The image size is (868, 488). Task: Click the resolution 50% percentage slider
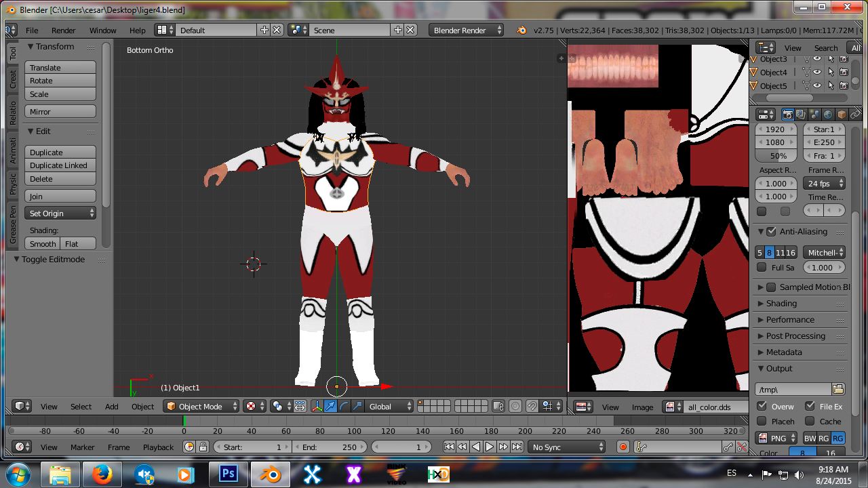[x=777, y=156]
